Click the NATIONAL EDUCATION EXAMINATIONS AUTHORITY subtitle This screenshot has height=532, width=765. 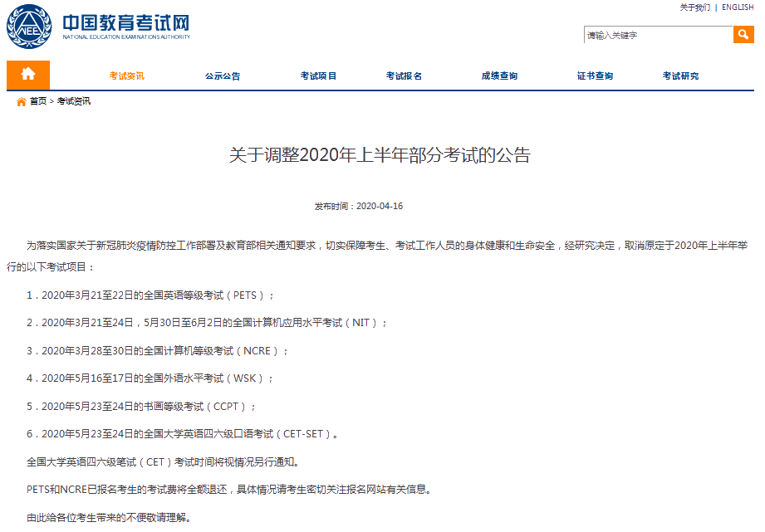pyautogui.click(x=126, y=37)
